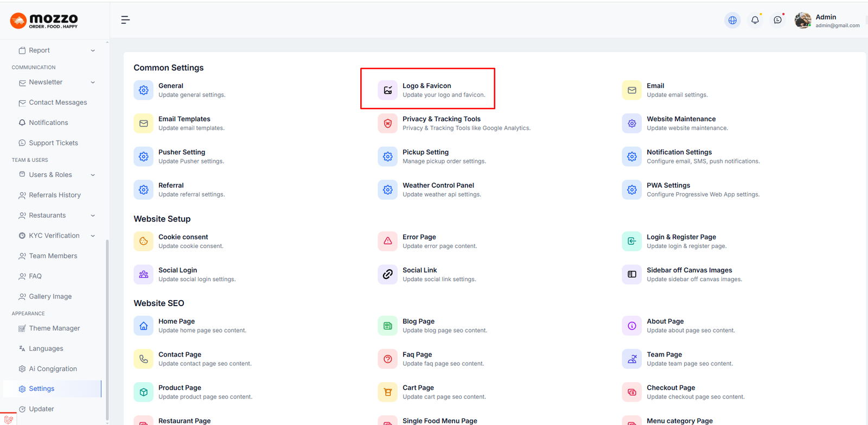Click the Pickup Setting gear icon
868x425 pixels.
point(388,156)
